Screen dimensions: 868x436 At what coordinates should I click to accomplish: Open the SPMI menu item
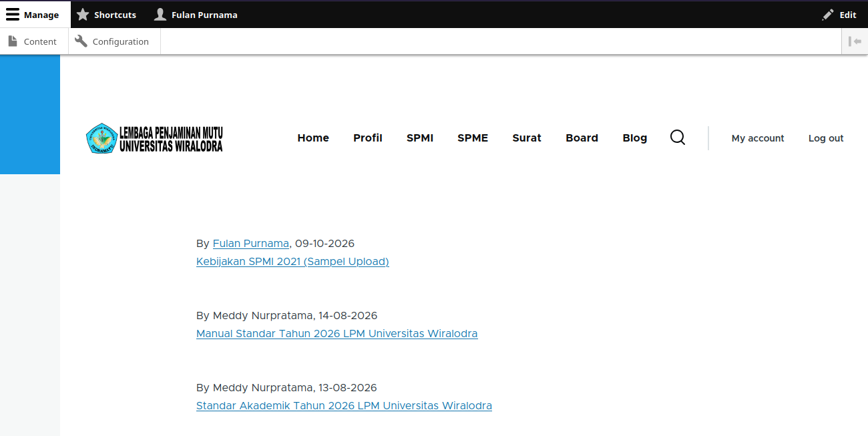(x=420, y=138)
